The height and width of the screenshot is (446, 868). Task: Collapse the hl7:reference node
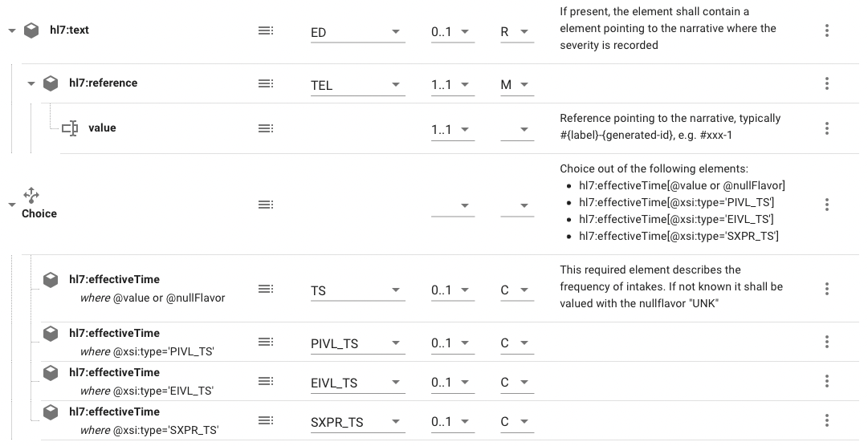point(31,83)
